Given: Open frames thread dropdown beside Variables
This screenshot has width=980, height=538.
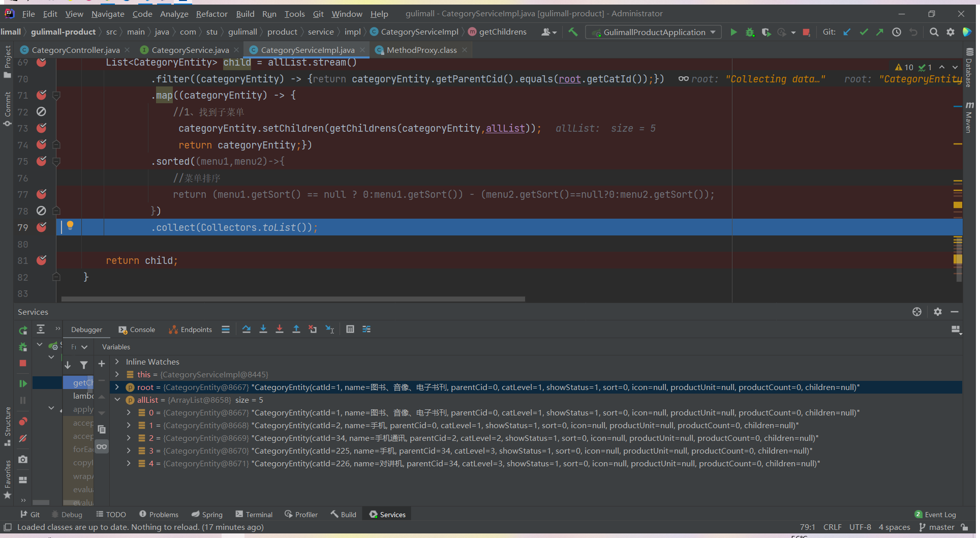Looking at the screenshot, I should (x=80, y=347).
